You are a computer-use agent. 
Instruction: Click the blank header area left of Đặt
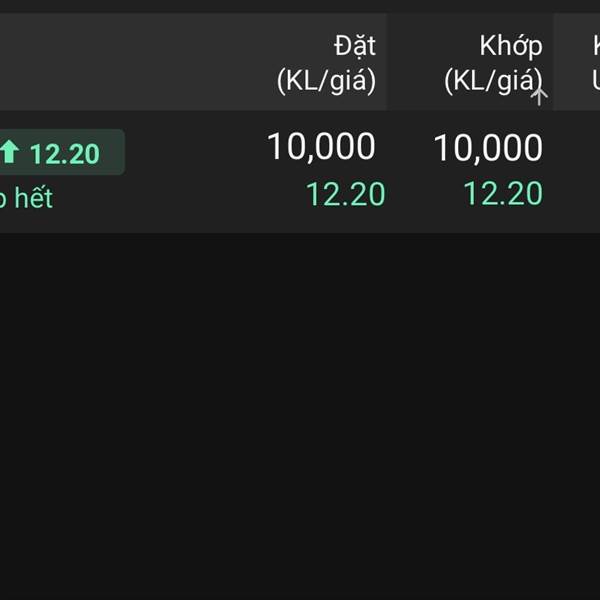[x=134, y=62]
